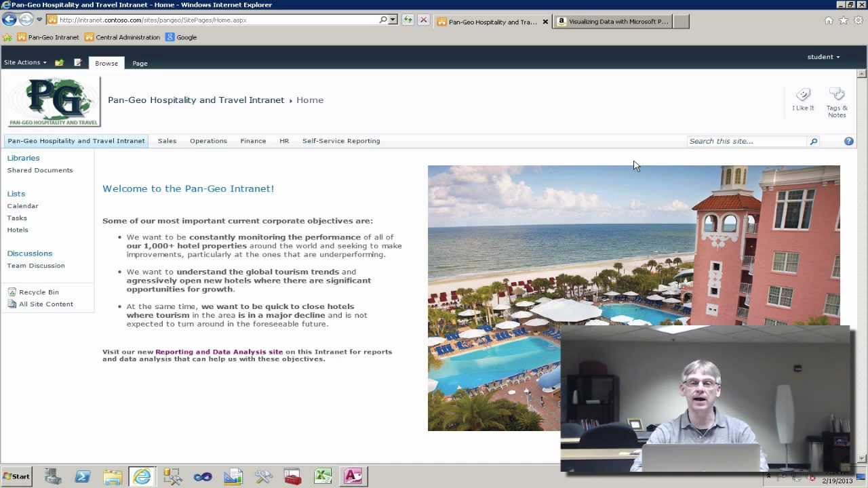Open the Recycle Bin link
This screenshot has height=488, width=868.
(33, 292)
